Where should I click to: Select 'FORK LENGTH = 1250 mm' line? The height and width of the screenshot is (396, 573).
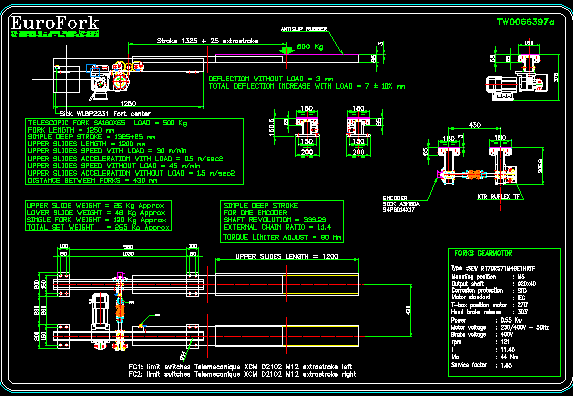coord(71,130)
